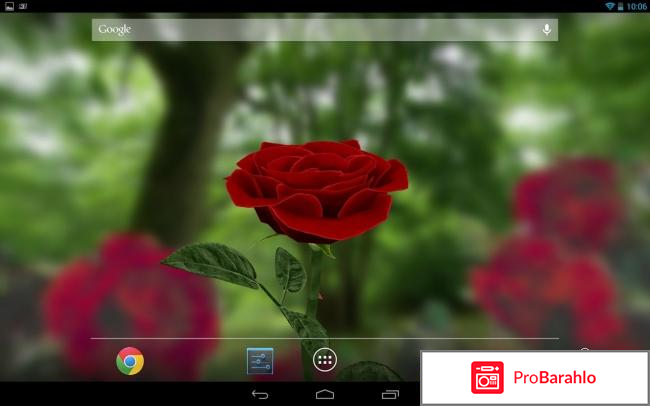650x406 pixels.
Task: Click the ProBarahlo red radio logo
Action: coord(487,378)
